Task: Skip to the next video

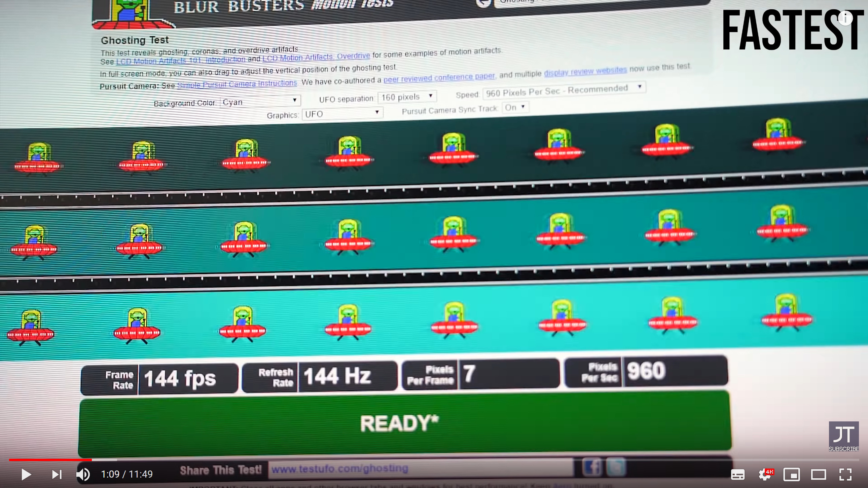Action: click(56, 474)
